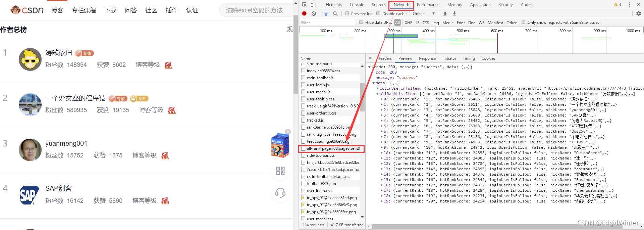Expand item 0 with nickName 涛歌依旧
The image size is (644, 230).
381,99
